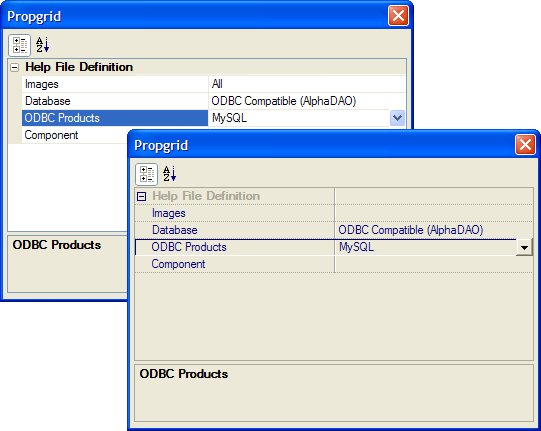The height and width of the screenshot is (431, 541).
Task: Click Alphabetical sort icon in back Propgrid window
Action: pyautogui.click(x=43, y=45)
